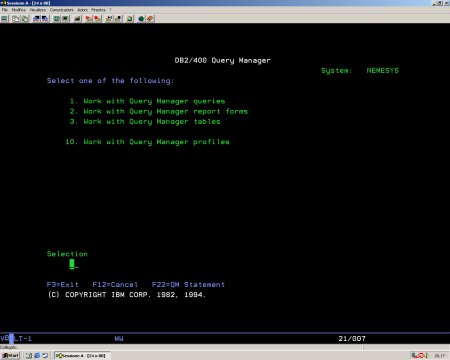This screenshot has width=450, height=360.
Task: Click option 10 Work with Query Manager profiles
Action: tap(147, 142)
